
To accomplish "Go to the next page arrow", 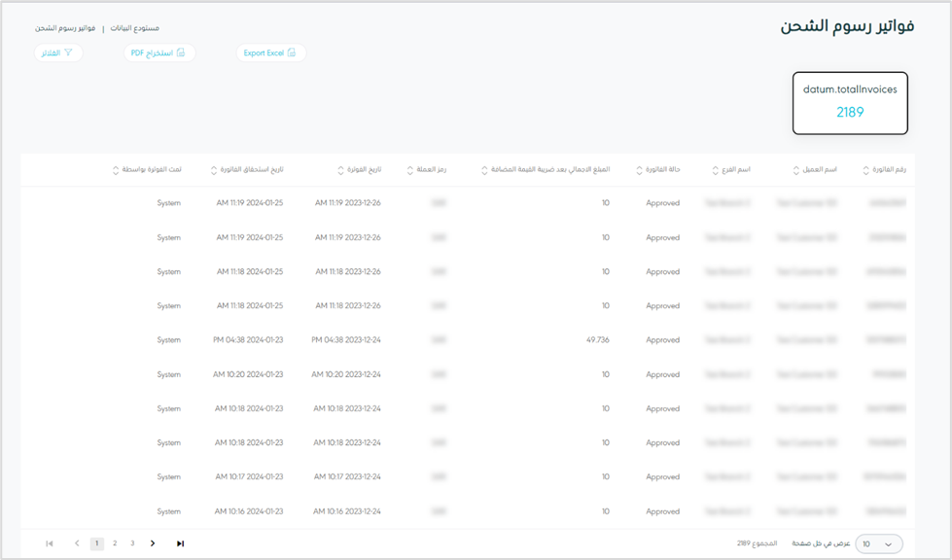I will coord(153,543).
